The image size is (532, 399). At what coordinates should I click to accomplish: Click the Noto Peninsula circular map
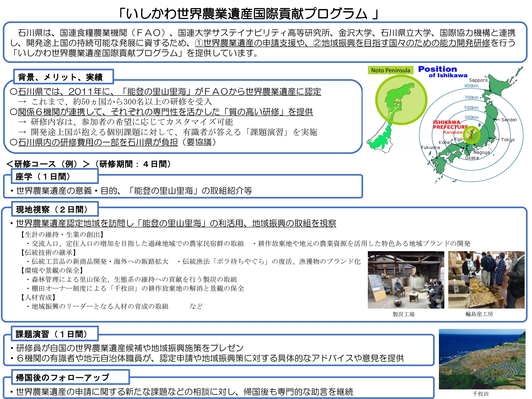pos(401,100)
